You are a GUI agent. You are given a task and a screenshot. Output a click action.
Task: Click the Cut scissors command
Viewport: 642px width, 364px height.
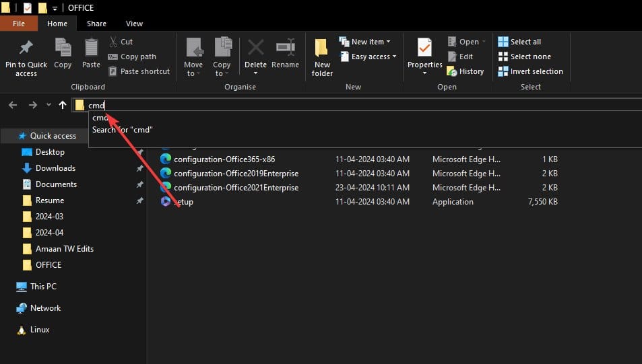pos(121,42)
